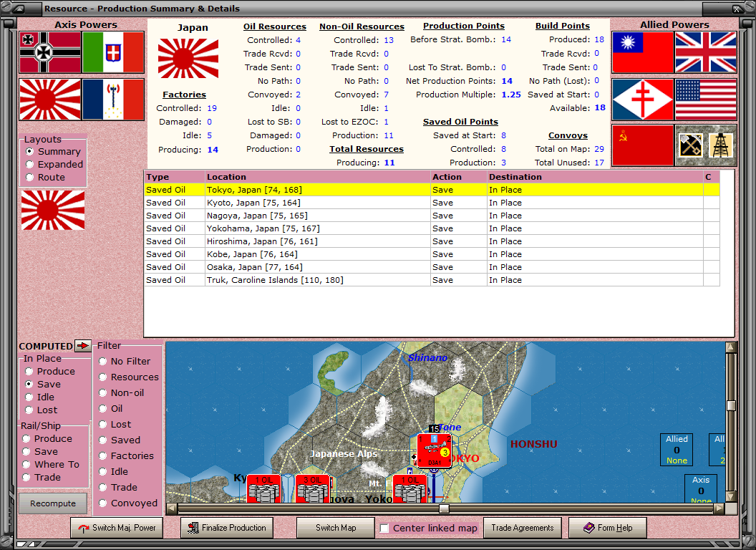Select Rail/Ship Save option
Image resolution: width=756 pixels, height=550 pixels.
point(40,452)
